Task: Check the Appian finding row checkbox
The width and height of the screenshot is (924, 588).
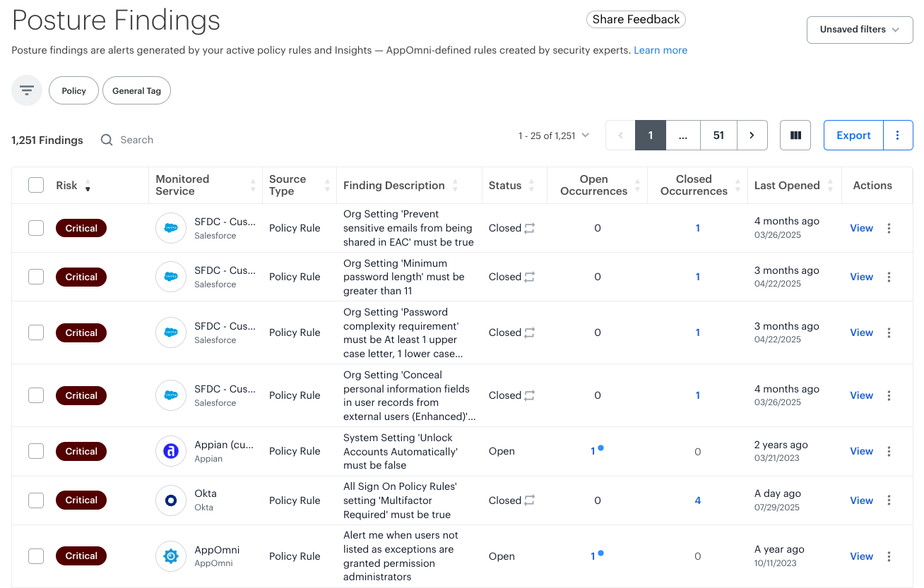Action: tap(36, 452)
